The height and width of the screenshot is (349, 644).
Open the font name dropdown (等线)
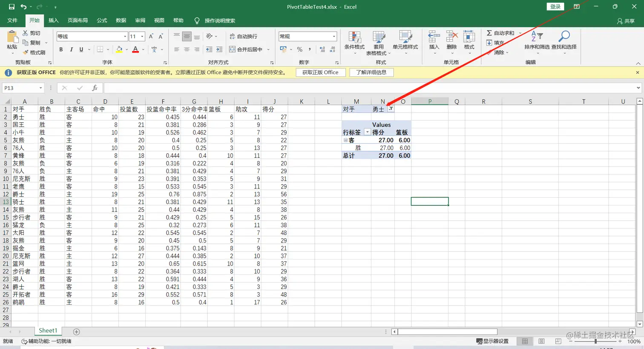[x=125, y=37]
